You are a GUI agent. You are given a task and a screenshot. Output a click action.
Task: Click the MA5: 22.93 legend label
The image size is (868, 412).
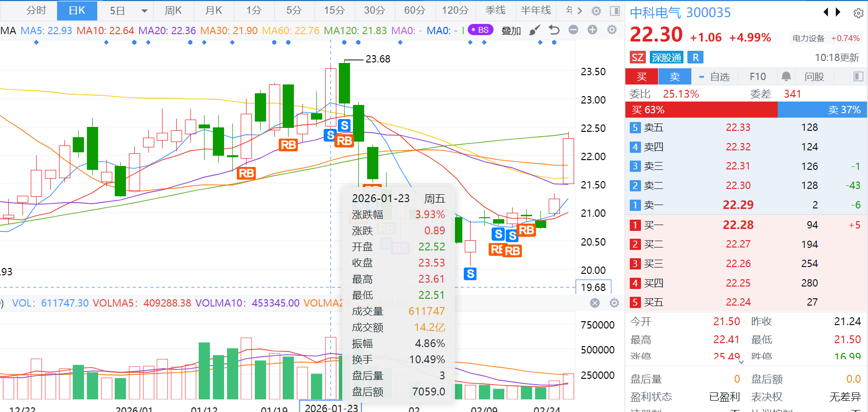[46, 31]
